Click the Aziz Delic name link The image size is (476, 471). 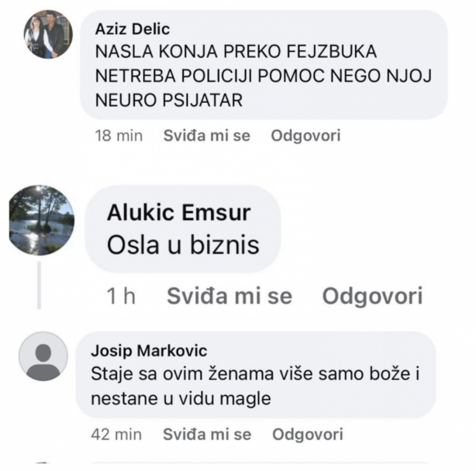tap(132, 29)
